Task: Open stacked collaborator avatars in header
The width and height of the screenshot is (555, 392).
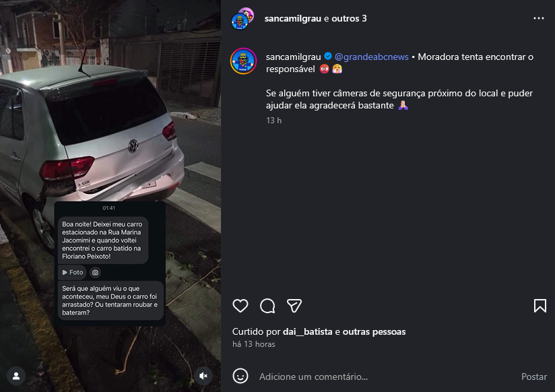Action: click(242, 18)
